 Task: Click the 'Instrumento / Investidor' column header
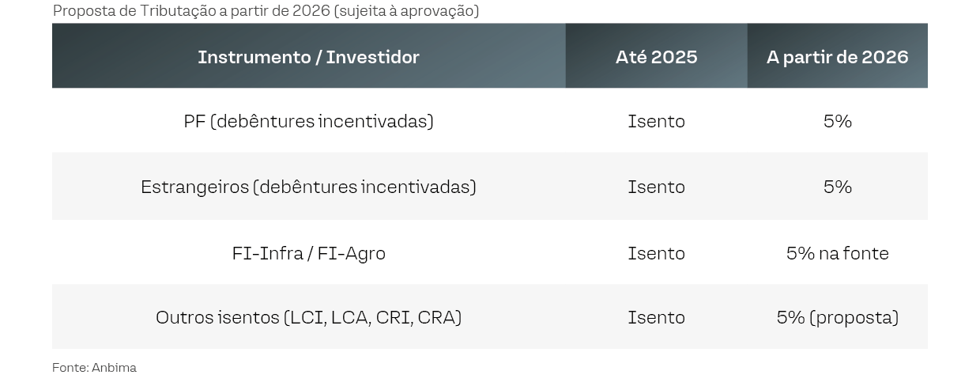point(308,57)
